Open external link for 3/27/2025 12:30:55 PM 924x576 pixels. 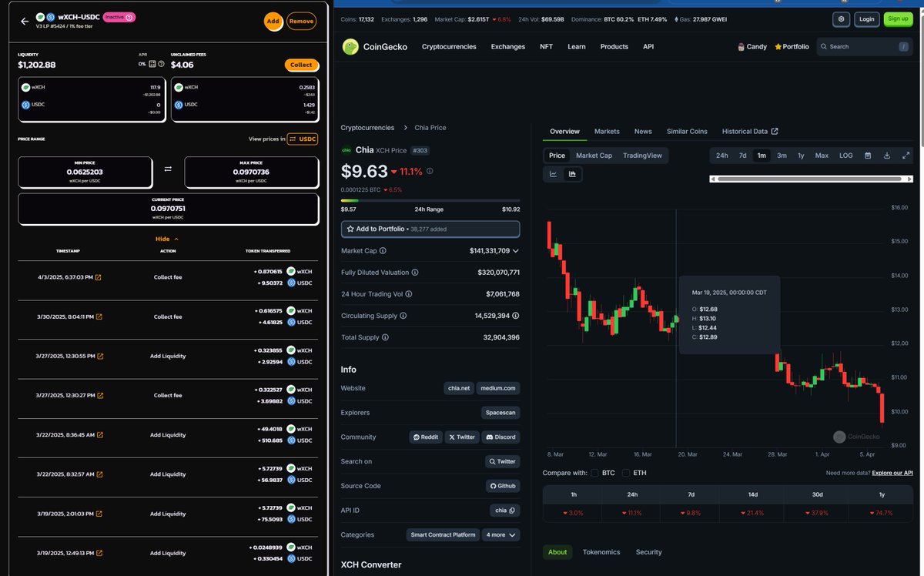(x=100, y=356)
